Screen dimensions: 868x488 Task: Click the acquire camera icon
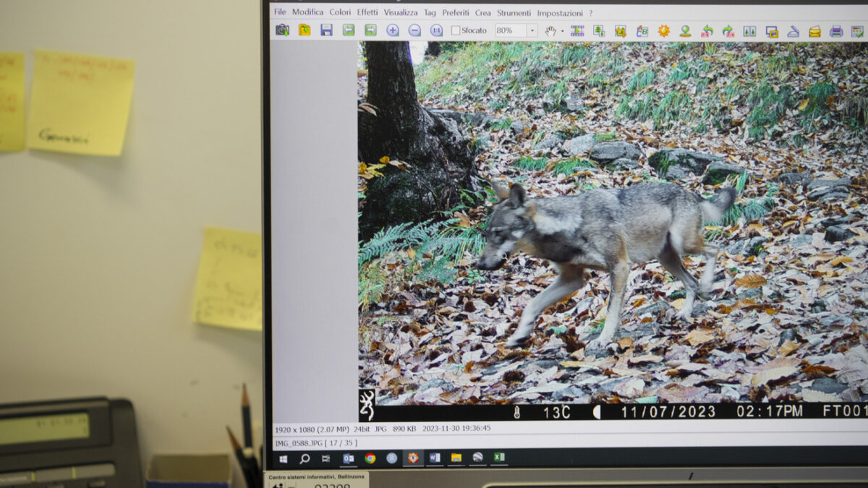coord(282,30)
